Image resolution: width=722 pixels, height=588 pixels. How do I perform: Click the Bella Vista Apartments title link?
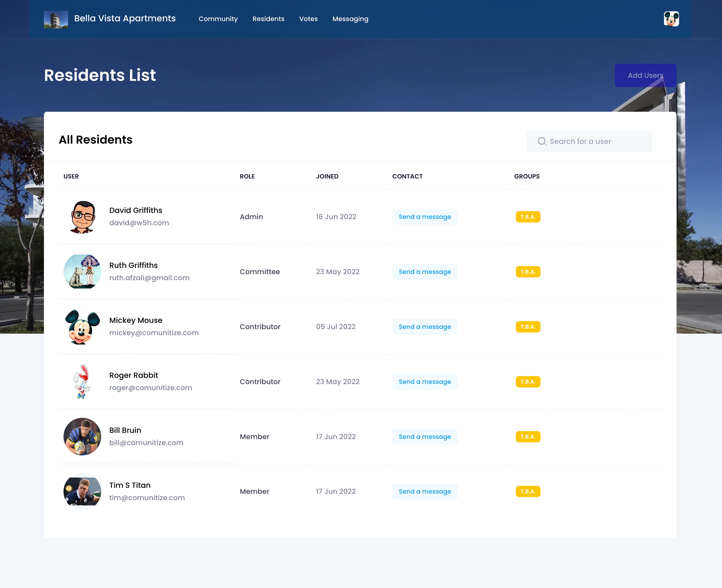[x=125, y=18]
